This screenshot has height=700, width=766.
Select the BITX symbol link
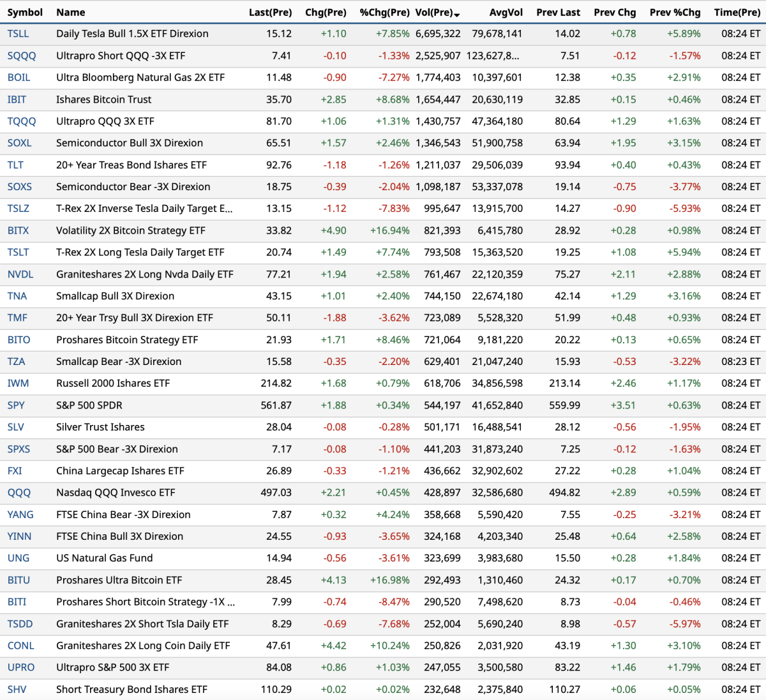coord(18,230)
